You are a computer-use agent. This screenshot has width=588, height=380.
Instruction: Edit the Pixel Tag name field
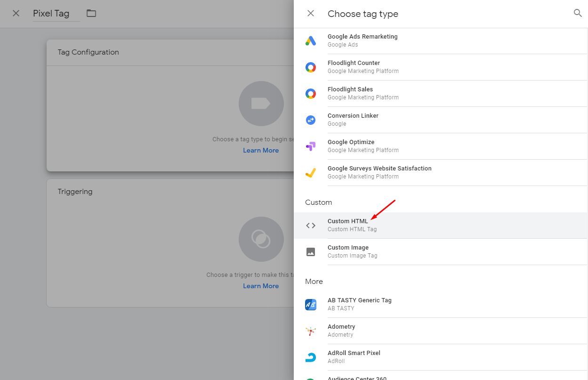click(x=56, y=14)
